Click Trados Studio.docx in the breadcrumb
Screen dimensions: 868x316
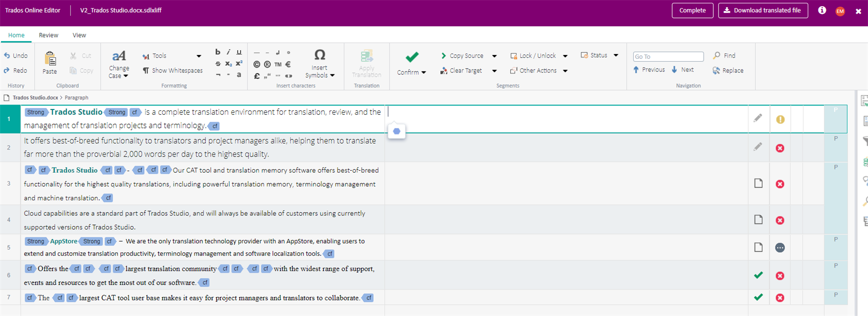[x=35, y=97]
